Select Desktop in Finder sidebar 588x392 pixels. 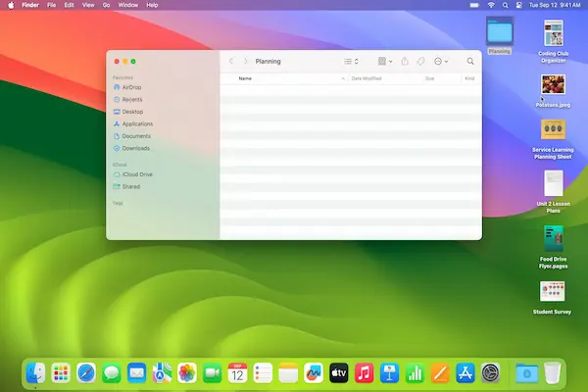pyautogui.click(x=128, y=112)
